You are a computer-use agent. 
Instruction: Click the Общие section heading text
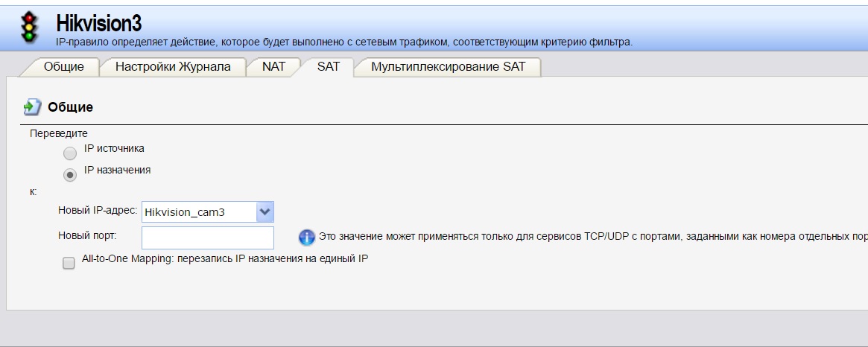(x=70, y=107)
